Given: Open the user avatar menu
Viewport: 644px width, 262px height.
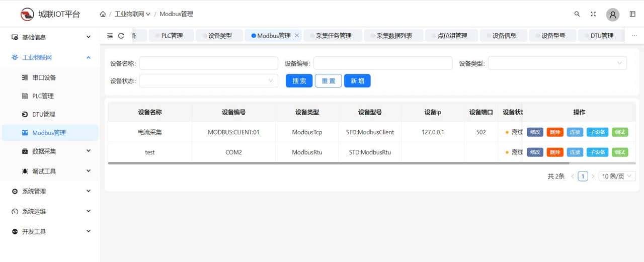Looking at the screenshot, I should [x=613, y=15].
